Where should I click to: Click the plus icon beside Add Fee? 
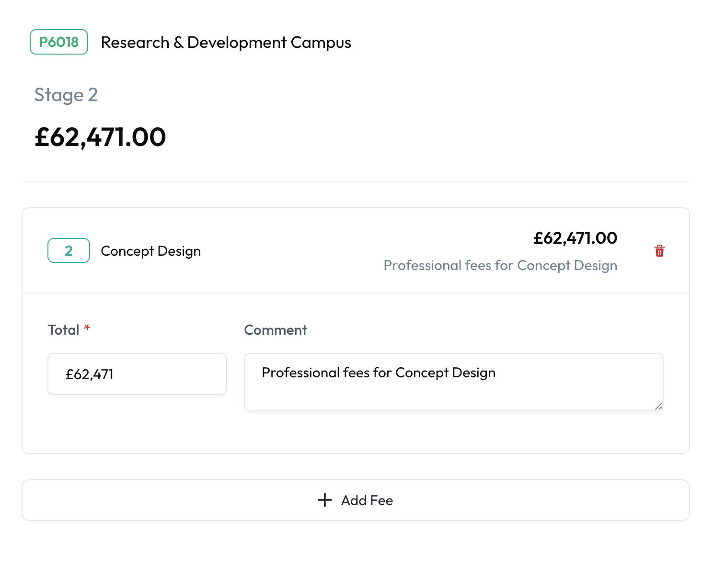tap(325, 500)
